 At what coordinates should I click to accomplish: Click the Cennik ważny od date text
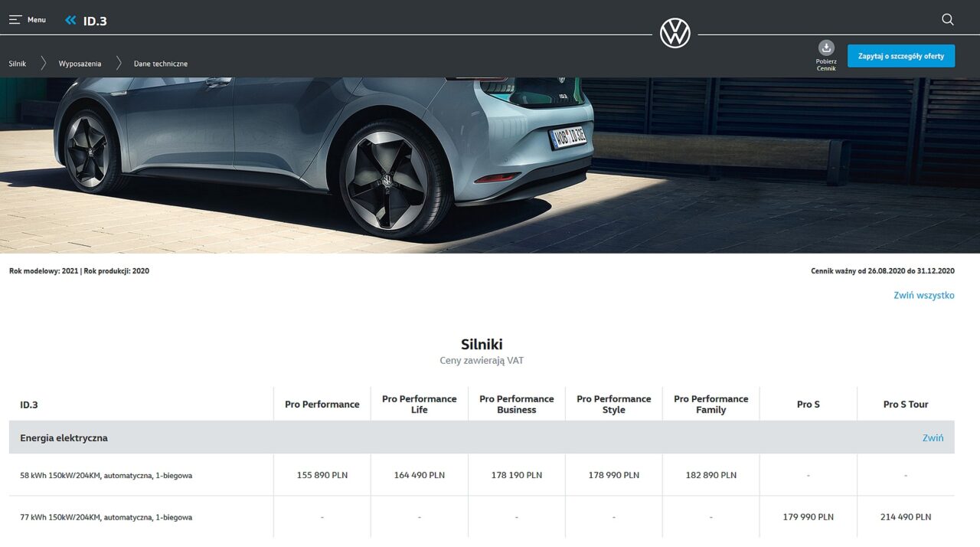tap(883, 271)
